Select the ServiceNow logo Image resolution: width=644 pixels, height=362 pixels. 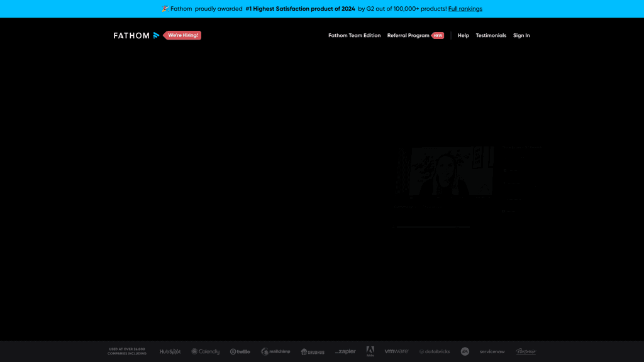(492, 352)
